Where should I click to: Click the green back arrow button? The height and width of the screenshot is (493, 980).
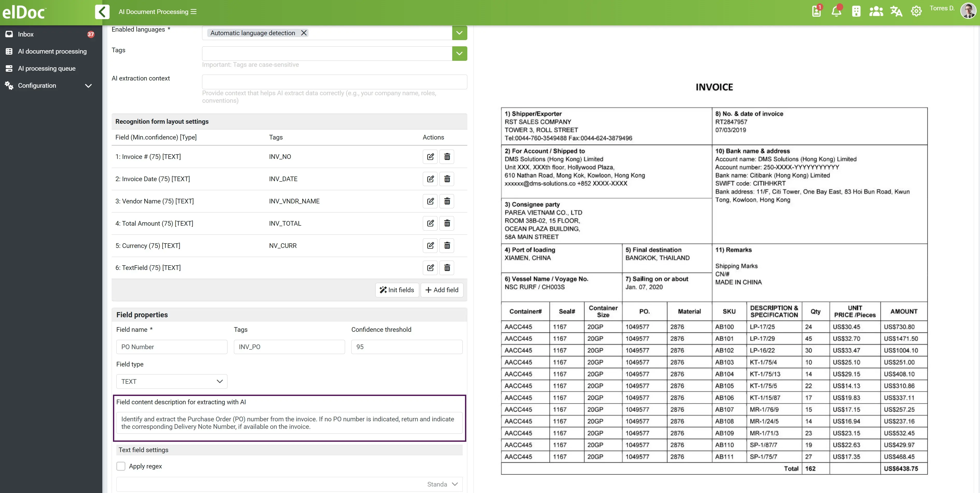click(x=102, y=12)
